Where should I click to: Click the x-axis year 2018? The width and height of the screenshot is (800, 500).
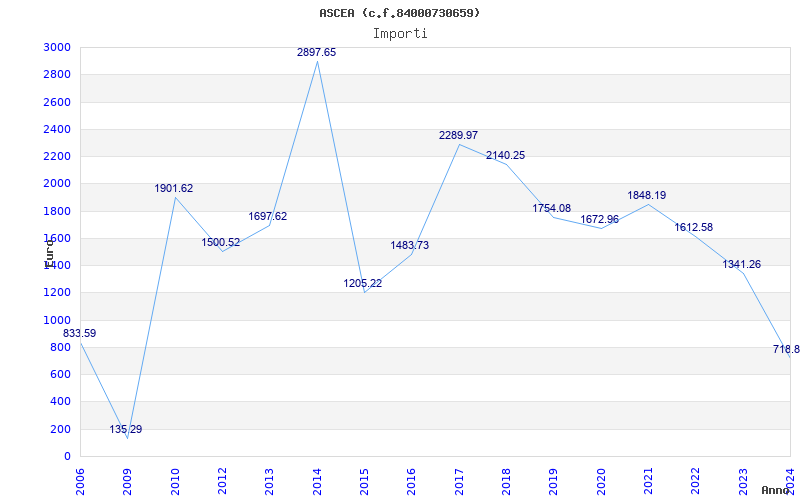pyautogui.click(x=506, y=482)
